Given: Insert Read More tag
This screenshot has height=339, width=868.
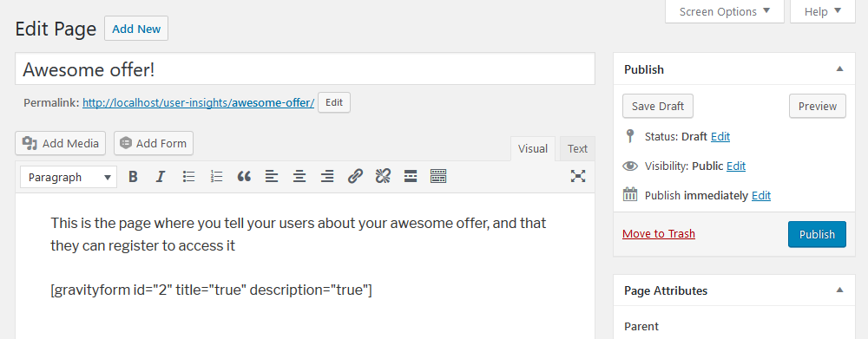Looking at the screenshot, I should click(411, 176).
